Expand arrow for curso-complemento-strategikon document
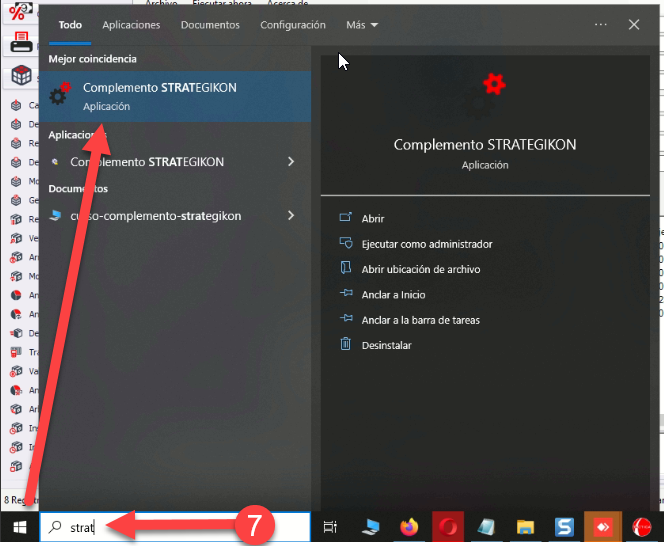 point(291,216)
